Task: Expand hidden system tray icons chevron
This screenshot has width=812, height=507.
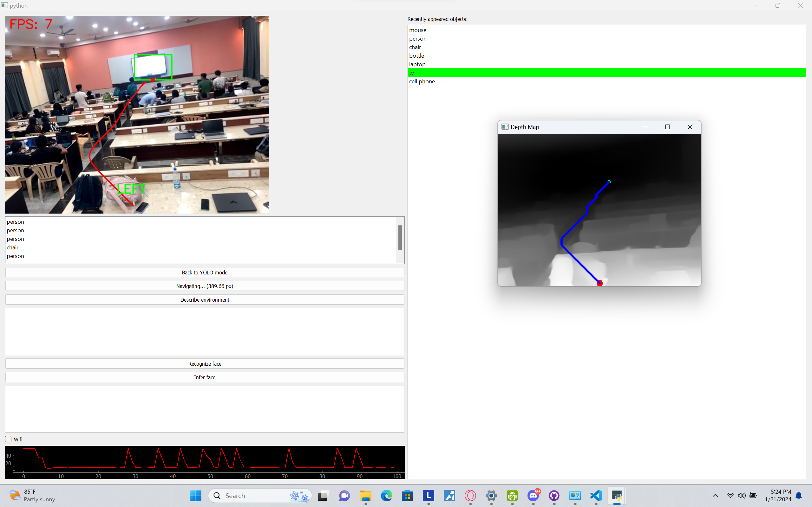Action: click(715, 496)
